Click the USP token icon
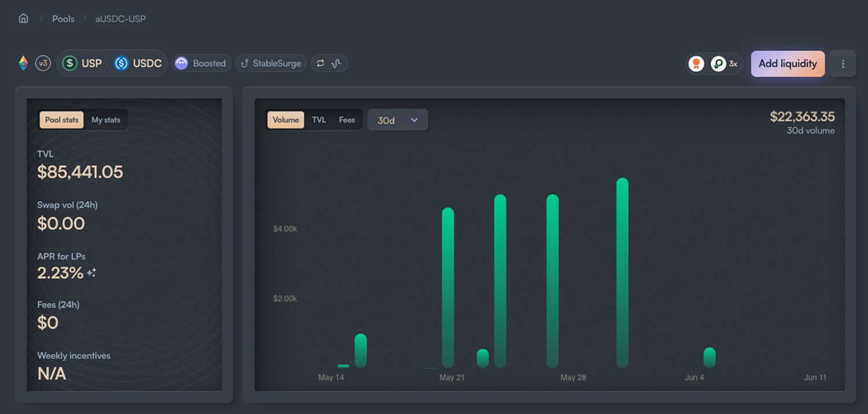The width and height of the screenshot is (868, 414). [70, 64]
